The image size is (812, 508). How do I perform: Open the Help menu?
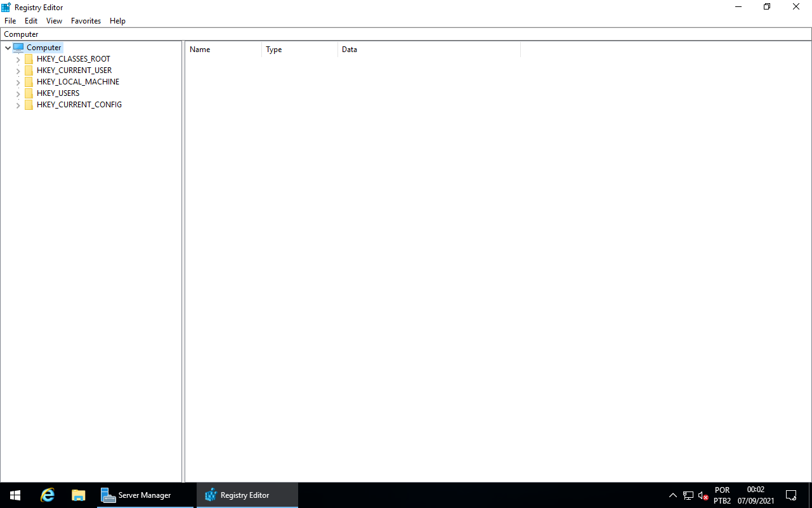pyautogui.click(x=117, y=20)
